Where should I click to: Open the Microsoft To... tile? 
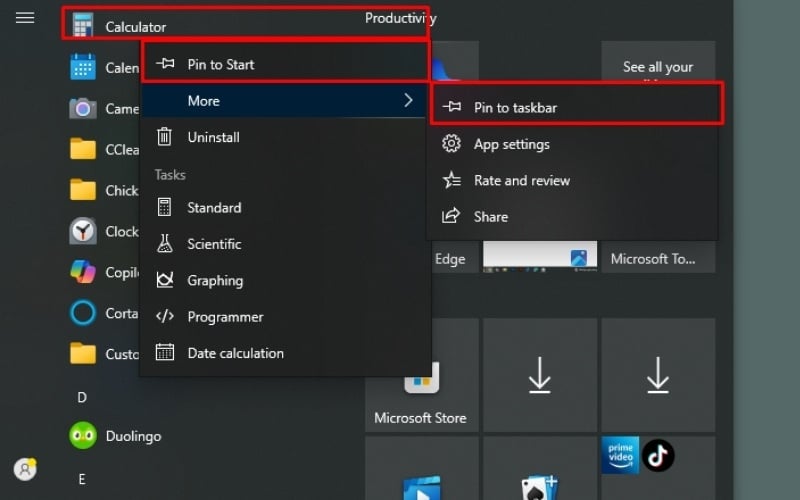[x=658, y=257]
